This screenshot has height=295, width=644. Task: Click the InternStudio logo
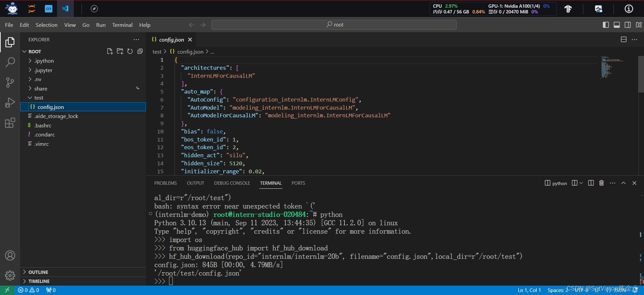coord(12,9)
